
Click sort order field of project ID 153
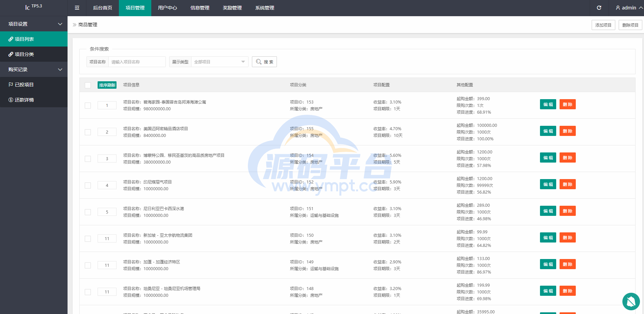[107, 105]
